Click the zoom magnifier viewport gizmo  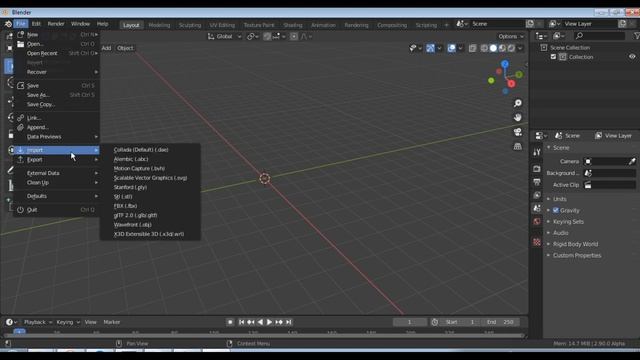tap(518, 103)
